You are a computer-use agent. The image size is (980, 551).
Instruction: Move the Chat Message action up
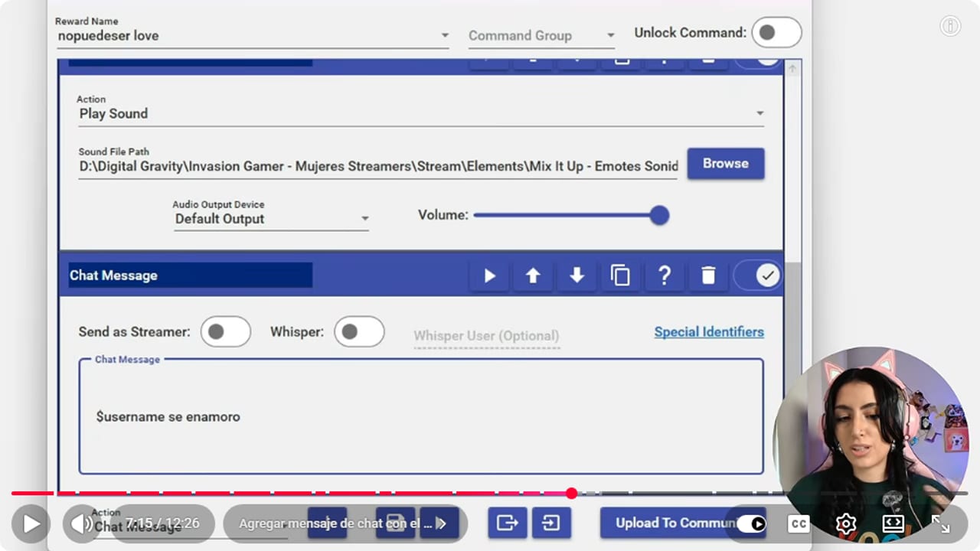pos(533,275)
